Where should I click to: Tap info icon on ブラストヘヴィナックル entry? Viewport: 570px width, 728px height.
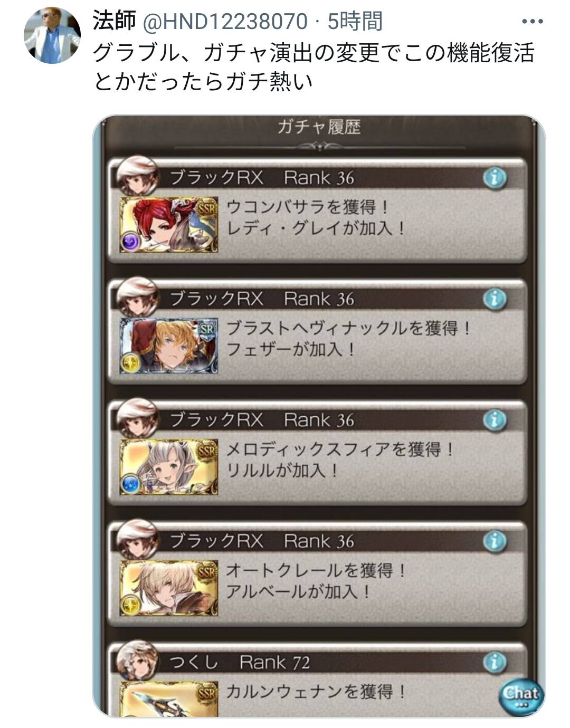point(495,299)
